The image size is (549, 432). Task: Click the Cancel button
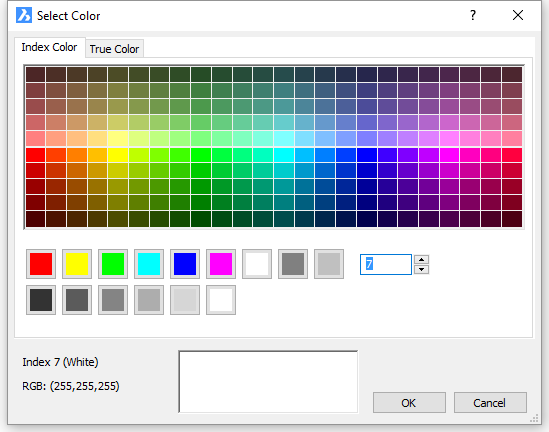490,403
